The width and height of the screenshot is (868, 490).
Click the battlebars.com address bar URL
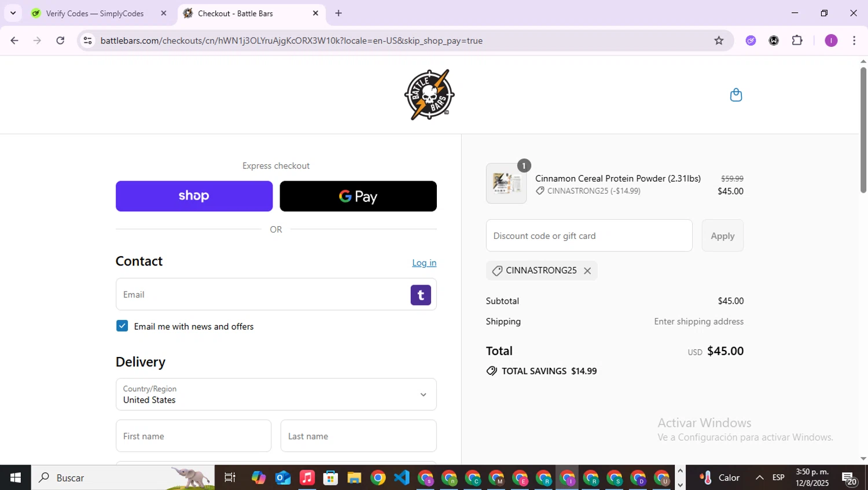291,40
